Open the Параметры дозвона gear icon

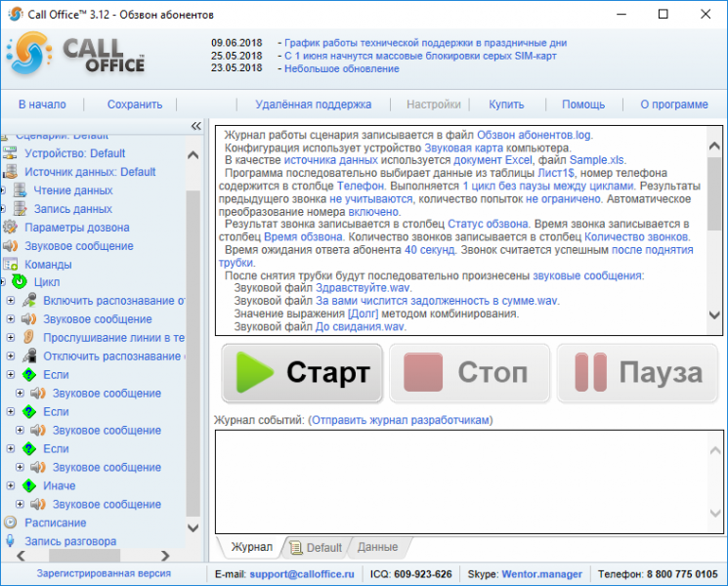pos(10,228)
